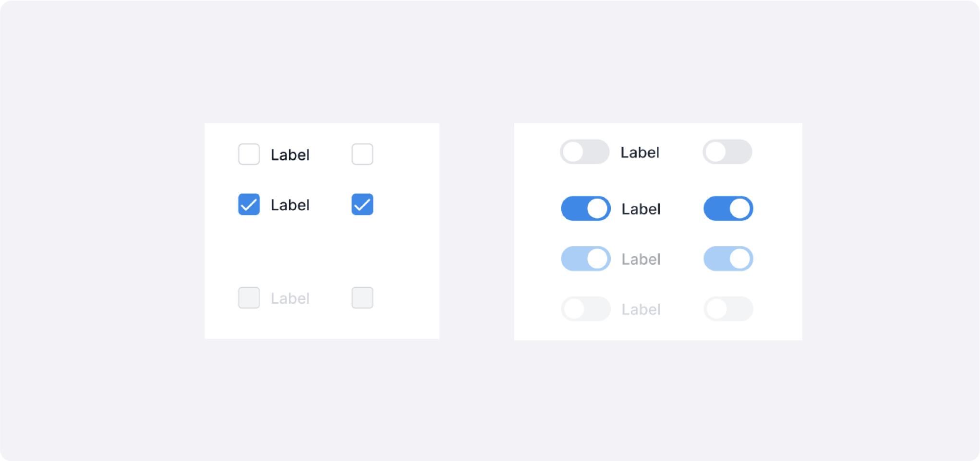Turn on the gray off toggle without a label

click(727, 152)
